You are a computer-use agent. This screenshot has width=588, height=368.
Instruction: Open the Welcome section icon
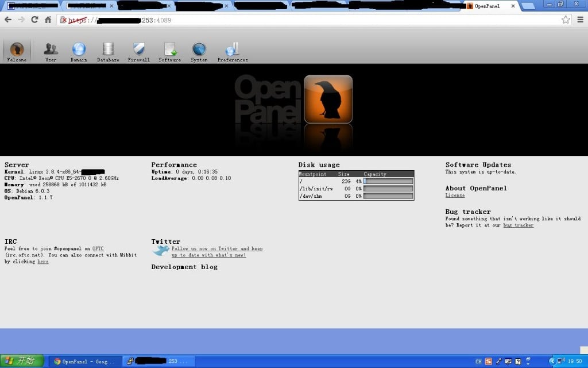(17, 50)
